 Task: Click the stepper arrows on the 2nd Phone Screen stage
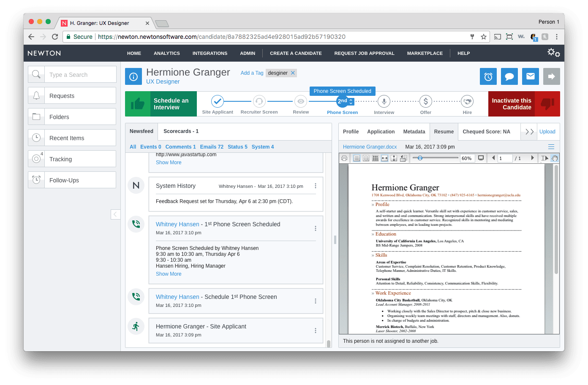(351, 101)
